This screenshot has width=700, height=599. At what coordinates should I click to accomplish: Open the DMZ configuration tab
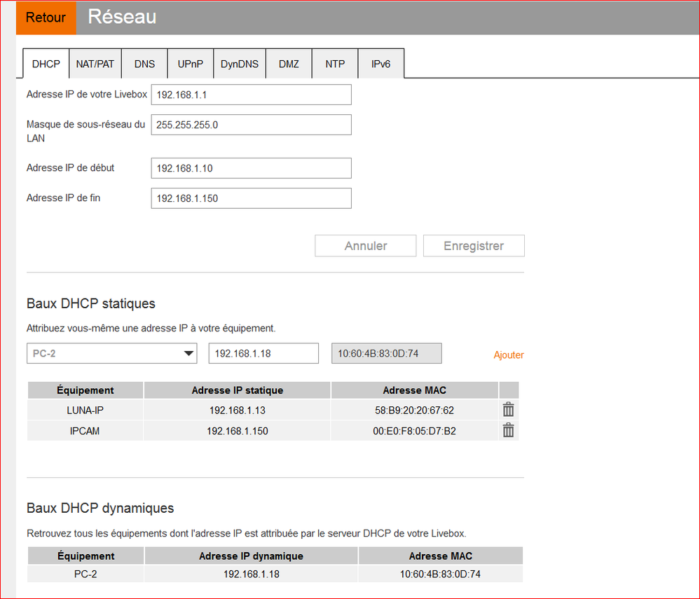point(288,64)
